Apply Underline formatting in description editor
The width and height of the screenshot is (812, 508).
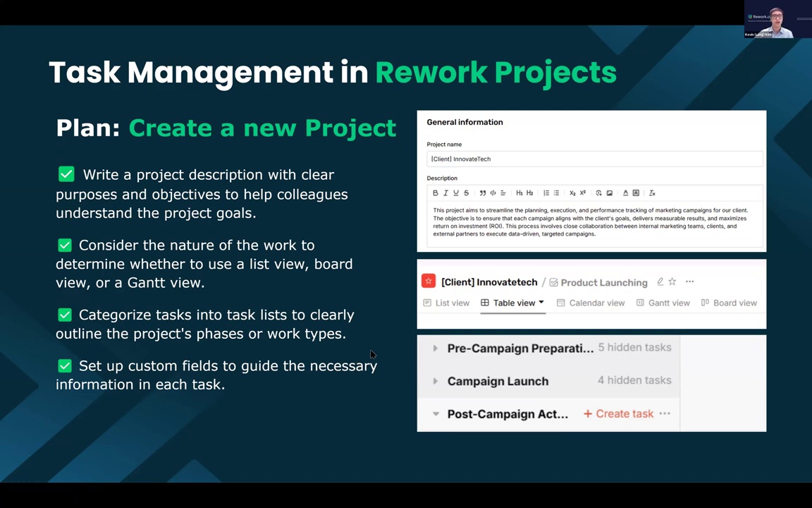[x=456, y=193]
